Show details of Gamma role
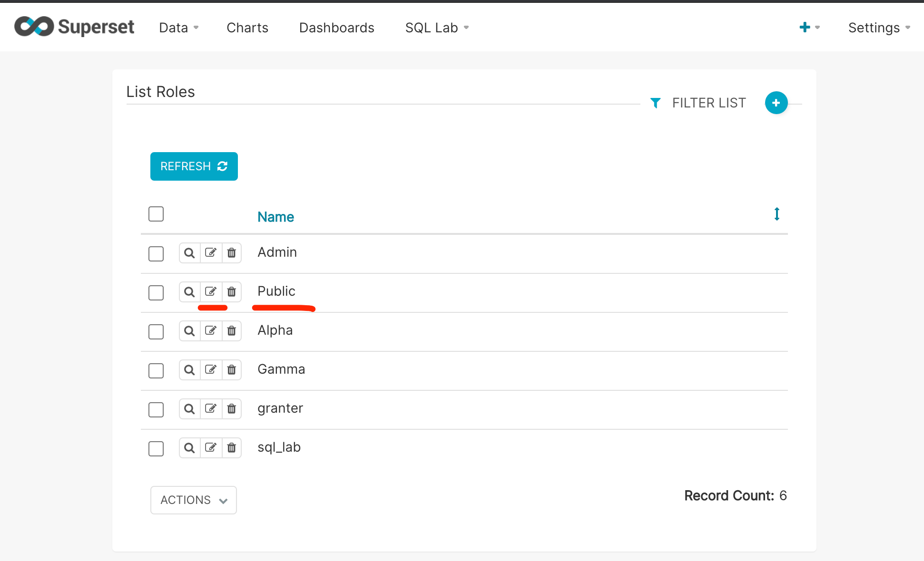924x561 pixels. tap(189, 370)
